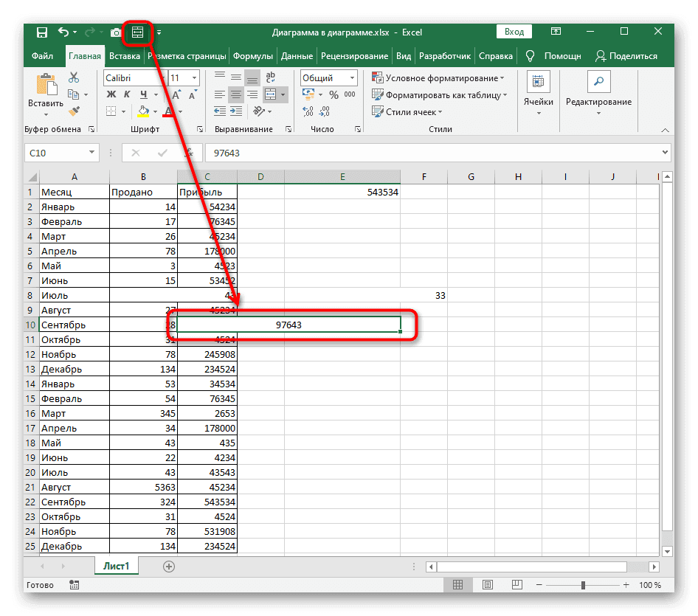698x616 pixels.
Task: Click the camera icon in quick access toolbar
Action: [x=116, y=32]
